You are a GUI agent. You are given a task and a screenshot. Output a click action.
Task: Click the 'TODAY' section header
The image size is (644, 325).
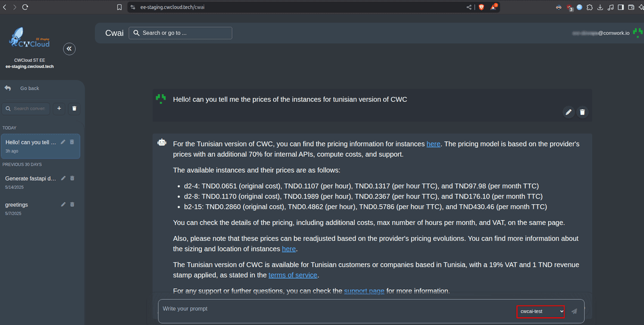pyautogui.click(x=10, y=128)
